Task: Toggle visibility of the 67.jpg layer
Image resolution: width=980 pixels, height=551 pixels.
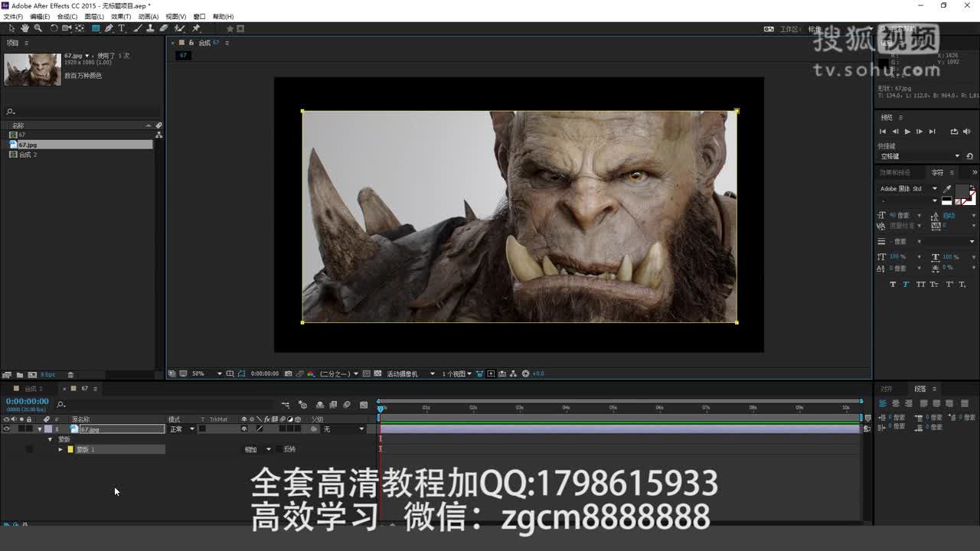Action: 6,429
